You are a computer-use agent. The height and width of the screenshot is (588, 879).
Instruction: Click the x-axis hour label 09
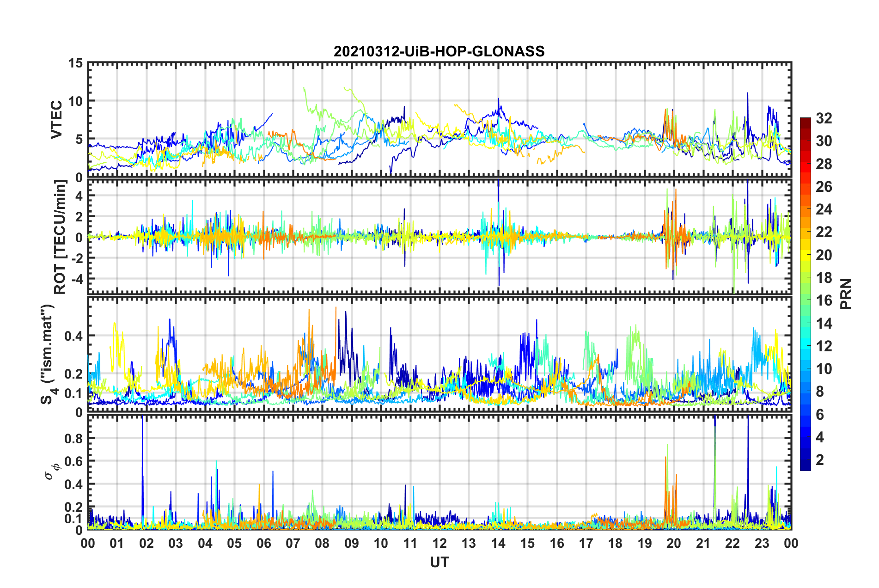(x=352, y=543)
